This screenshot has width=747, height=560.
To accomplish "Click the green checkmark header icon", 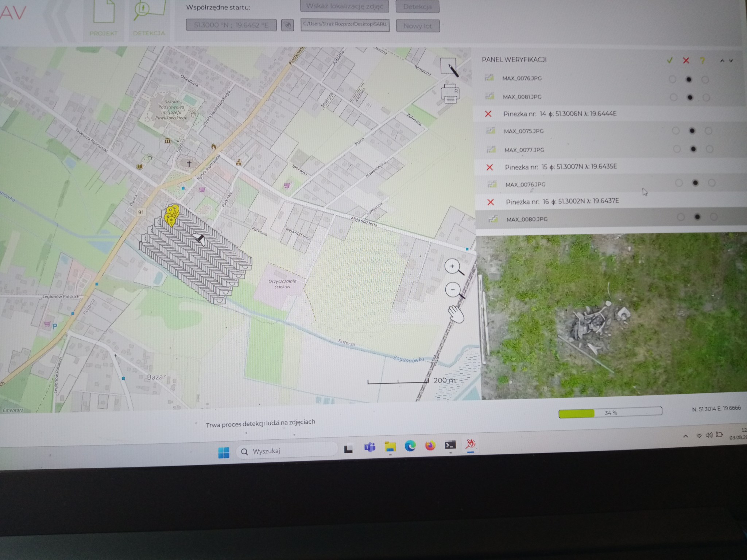I will [669, 61].
